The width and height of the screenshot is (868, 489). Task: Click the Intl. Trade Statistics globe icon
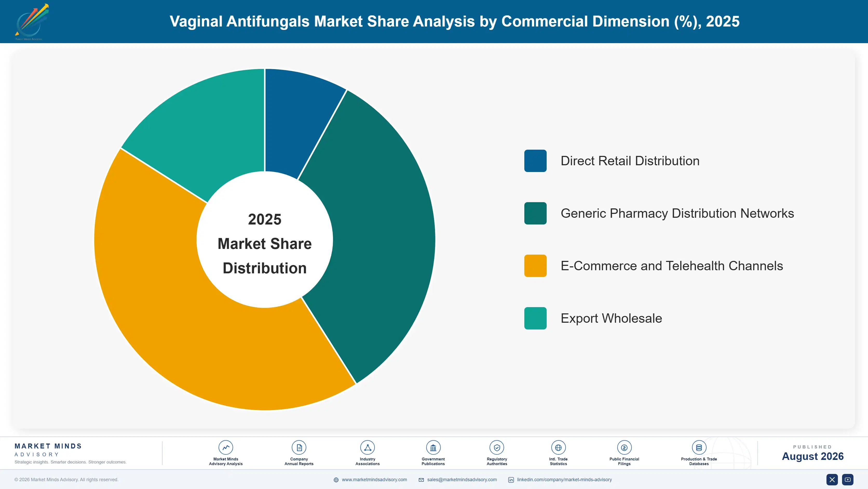558,447
